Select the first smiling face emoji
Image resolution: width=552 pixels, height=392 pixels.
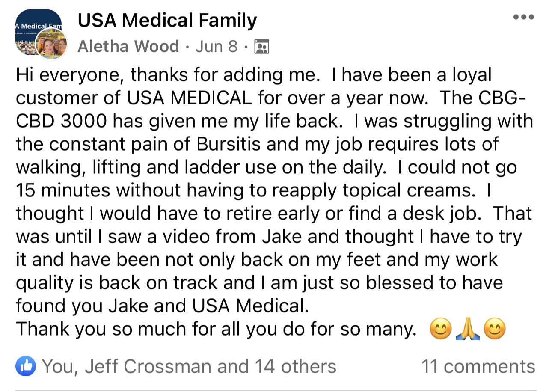click(440, 330)
